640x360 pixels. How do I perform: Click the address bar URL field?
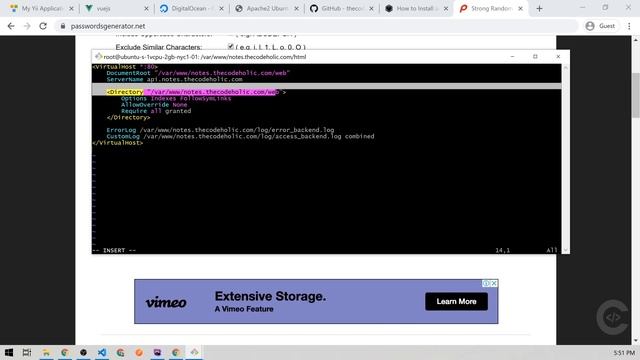pos(316,26)
